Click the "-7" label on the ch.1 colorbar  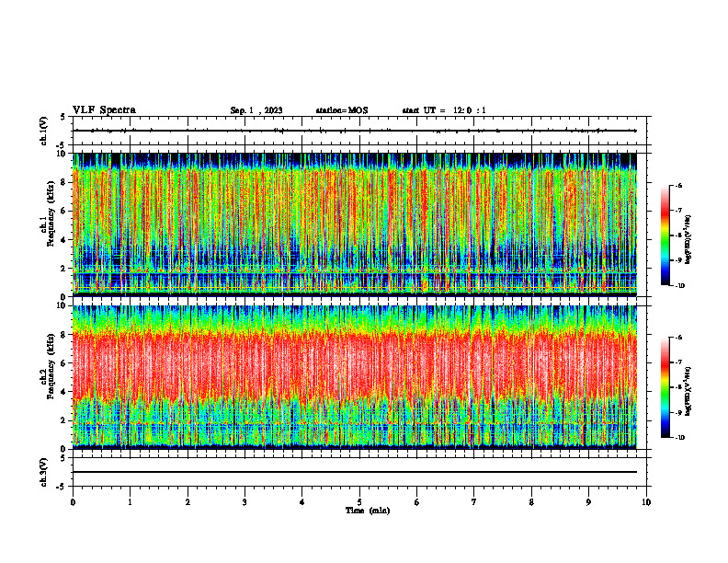pyautogui.click(x=677, y=210)
